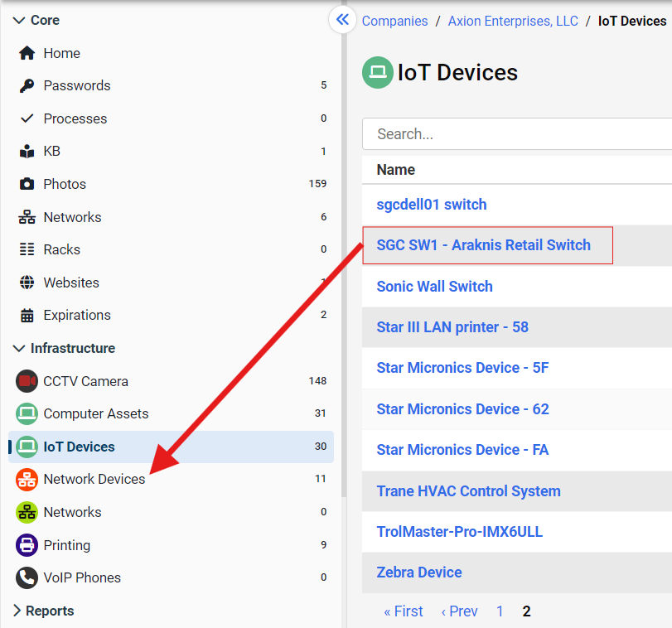Image resolution: width=672 pixels, height=628 pixels.
Task: Click the Axion Enterprises, LLC breadcrumb
Action: click(x=513, y=21)
